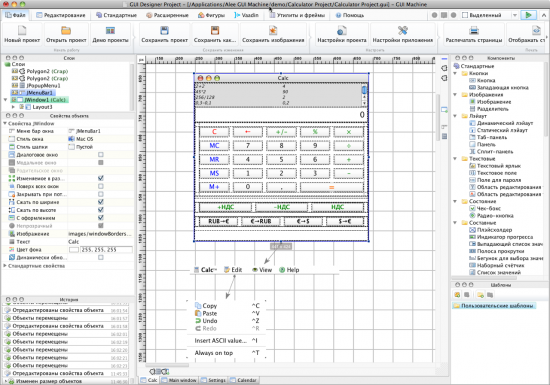The width and height of the screenshot is (550, 385).
Task: Toggle Закрывать при потере checkbox
Action: pos(101,194)
